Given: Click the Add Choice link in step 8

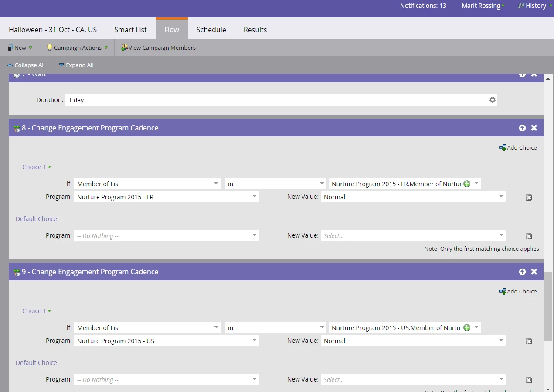Looking at the screenshot, I should coord(522,148).
